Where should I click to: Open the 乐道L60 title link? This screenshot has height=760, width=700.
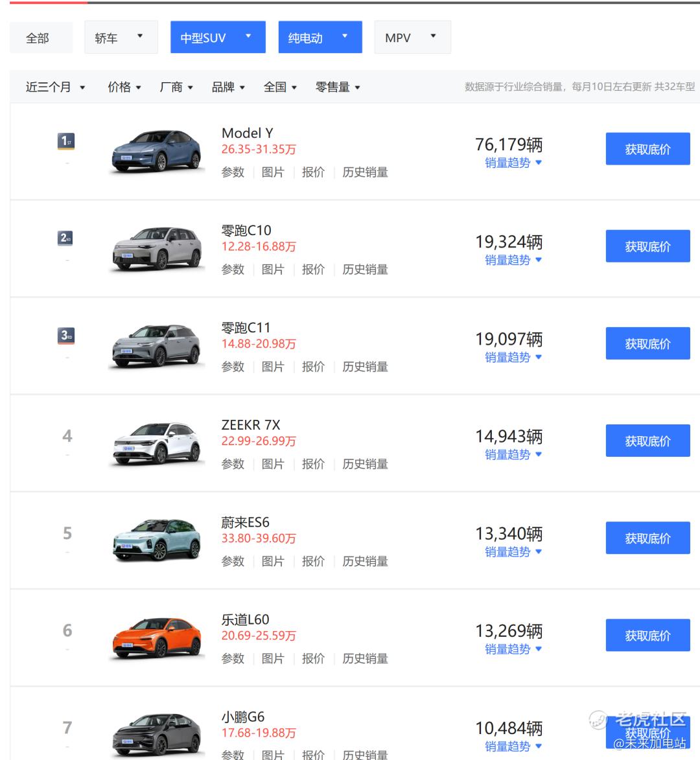[x=245, y=620]
